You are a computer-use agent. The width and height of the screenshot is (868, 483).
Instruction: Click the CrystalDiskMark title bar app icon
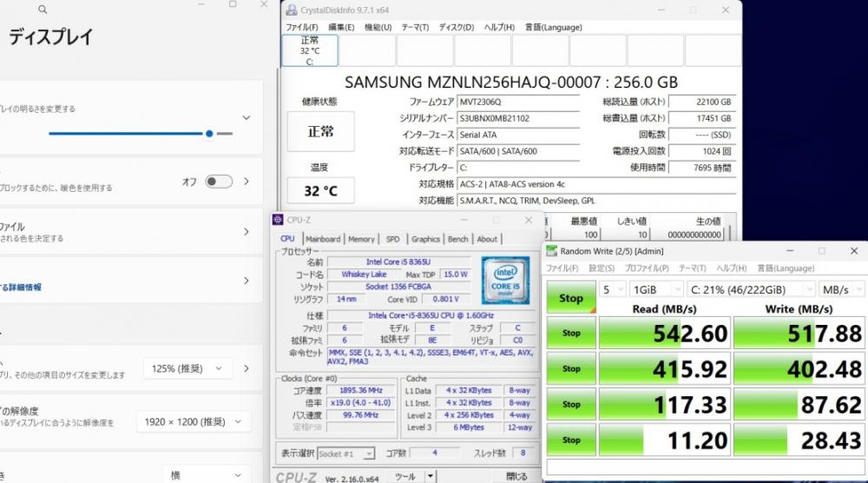coord(551,251)
